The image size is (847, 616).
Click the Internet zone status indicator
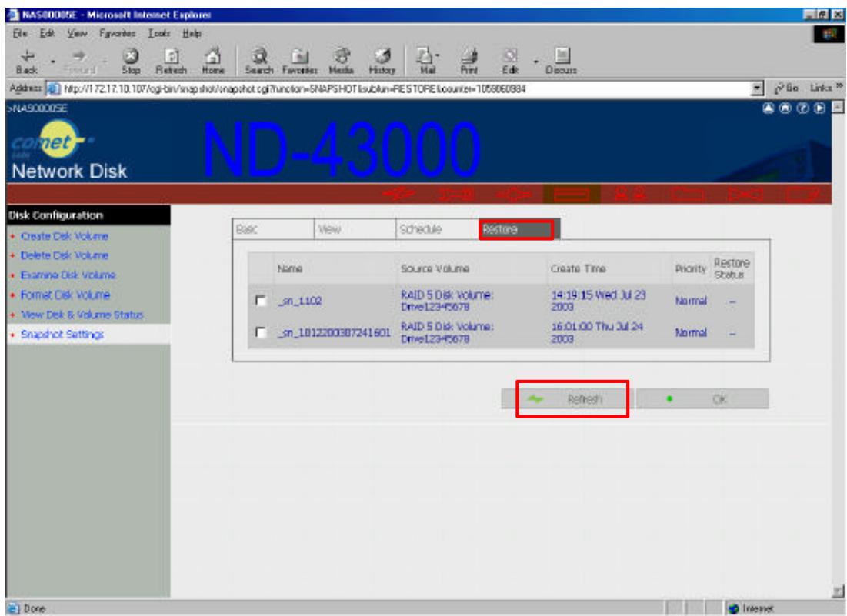coord(752,608)
